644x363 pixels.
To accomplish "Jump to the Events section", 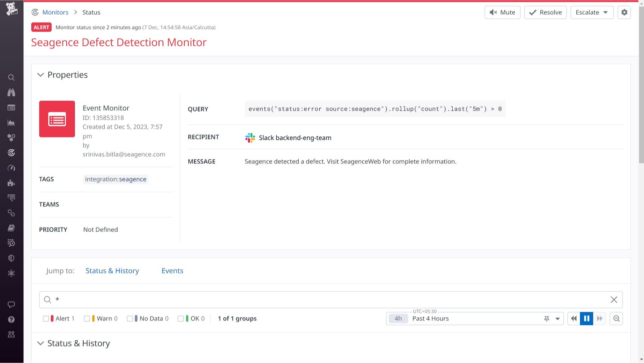I will (x=172, y=270).
